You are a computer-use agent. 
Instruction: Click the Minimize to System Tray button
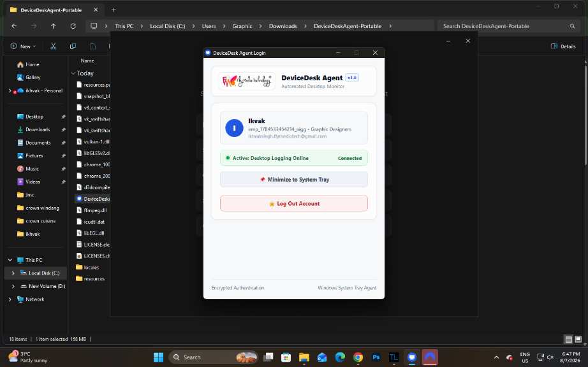pyautogui.click(x=293, y=180)
